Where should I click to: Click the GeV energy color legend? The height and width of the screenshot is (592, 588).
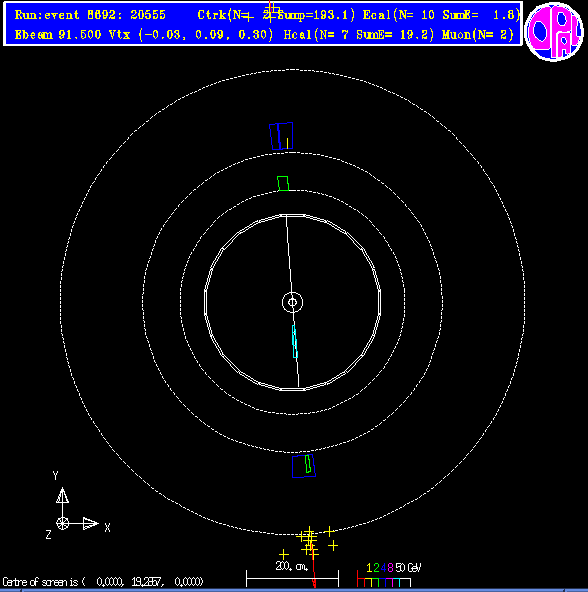click(389, 575)
